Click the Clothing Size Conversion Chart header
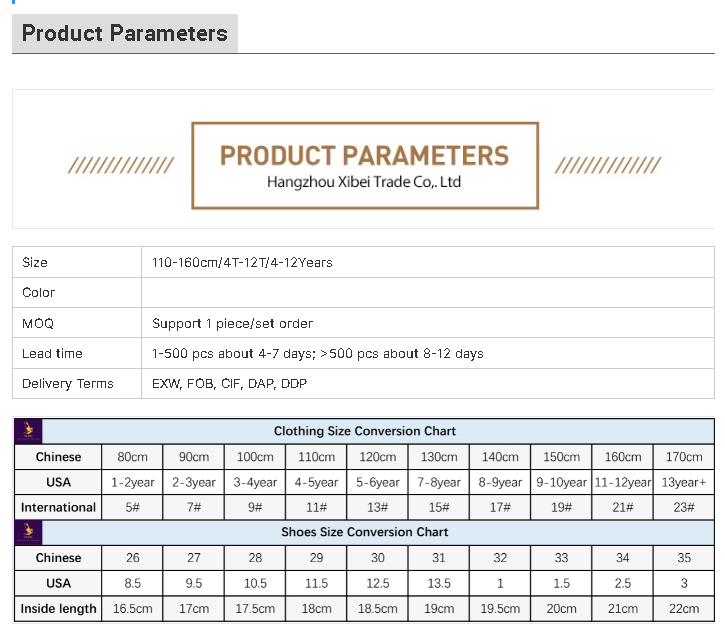This screenshot has width=725, height=633. click(365, 431)
